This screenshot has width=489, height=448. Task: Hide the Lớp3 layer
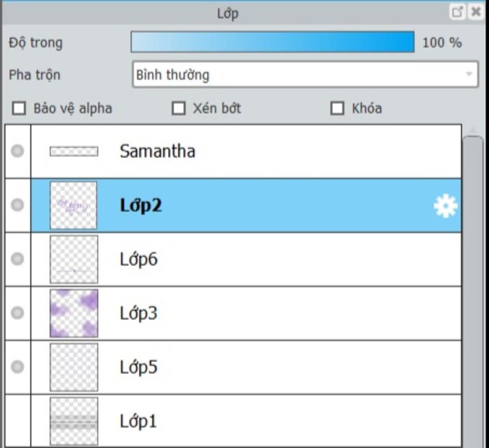[x=18, y=313]
